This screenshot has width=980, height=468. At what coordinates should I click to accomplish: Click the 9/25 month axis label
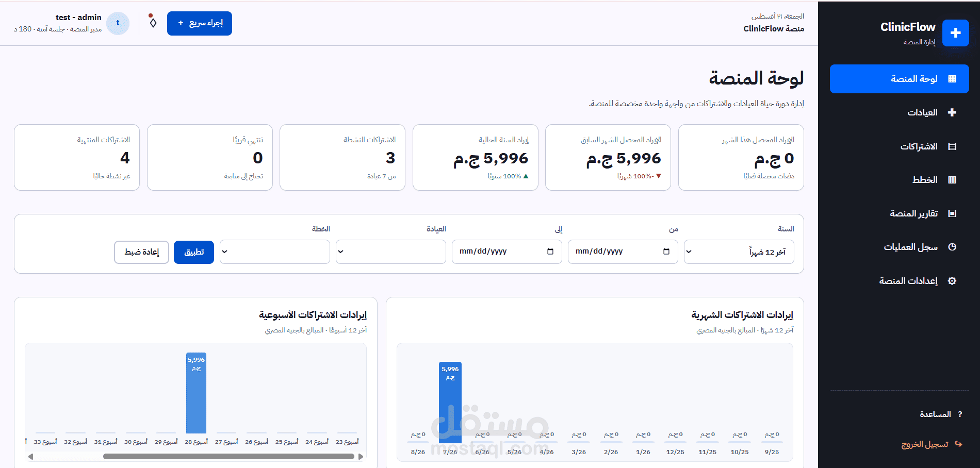pos(772,452)
